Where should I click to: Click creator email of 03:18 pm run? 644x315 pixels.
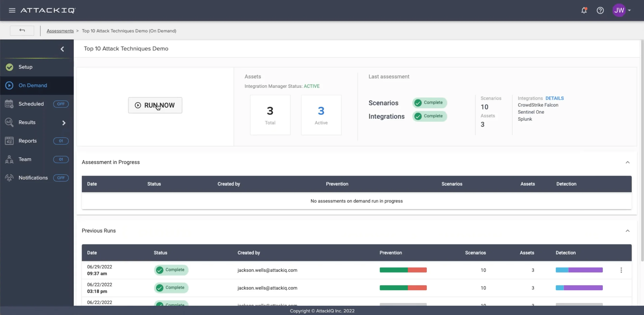click(267, 288)
